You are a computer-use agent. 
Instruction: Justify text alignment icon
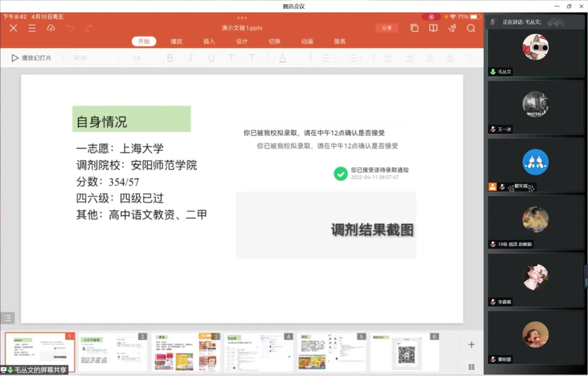[x=450, y=58]
